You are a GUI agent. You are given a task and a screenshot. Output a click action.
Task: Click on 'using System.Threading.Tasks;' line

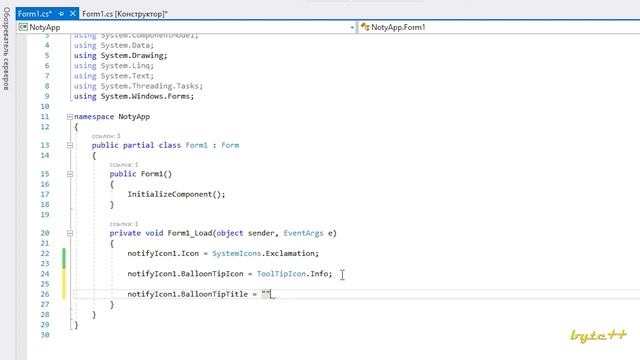tap(138, 86)
